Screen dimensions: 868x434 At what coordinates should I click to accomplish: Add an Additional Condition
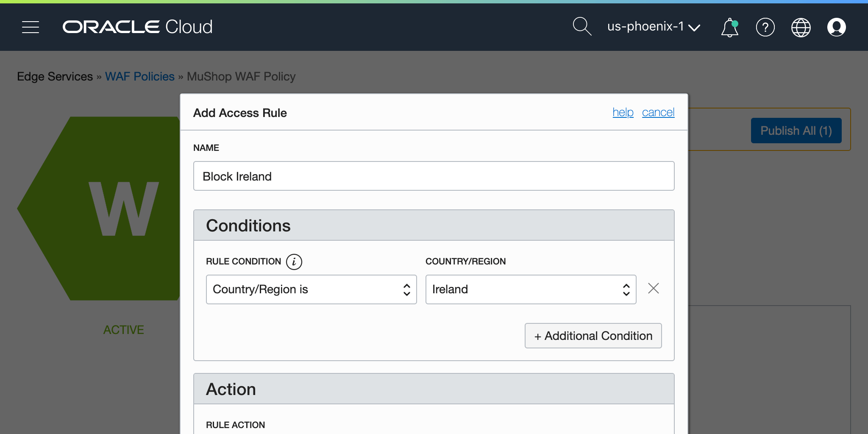tap(593, 336)
